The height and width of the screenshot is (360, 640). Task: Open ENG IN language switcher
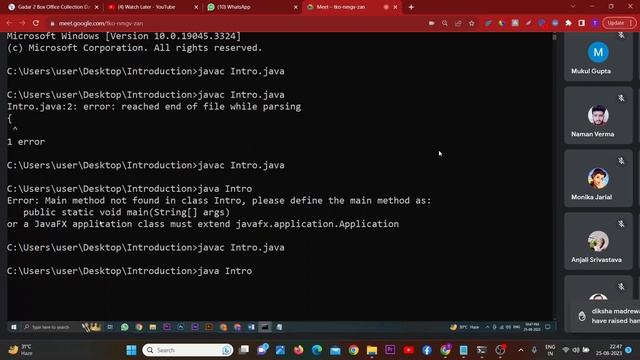click(x=550, y=350)
